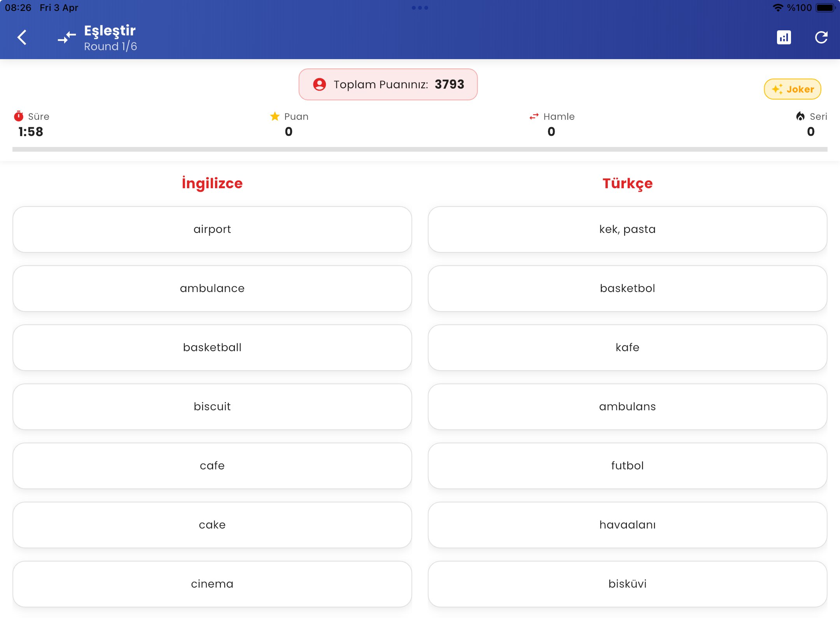Select the English word airport
The height and width of the screenshot is (630, 840).
pyautogui.click(x=212, y=229)
